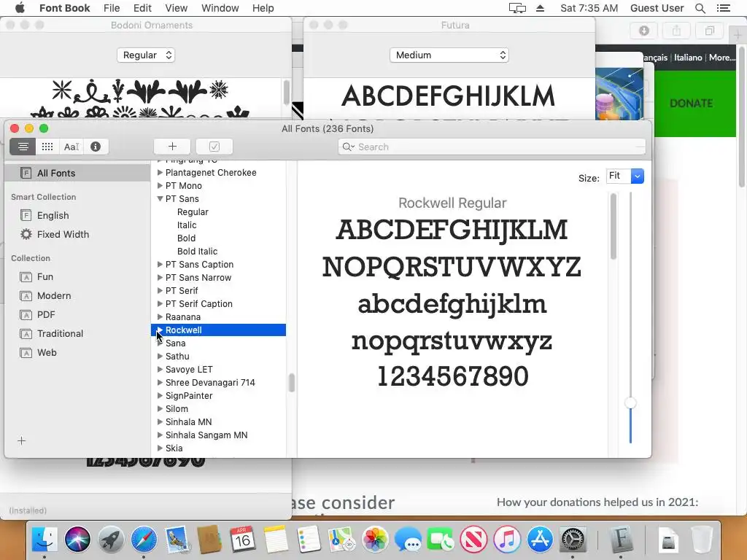747x560 pixels.
Task: Switch to the custom text preview view
Action: coord(71,147)
